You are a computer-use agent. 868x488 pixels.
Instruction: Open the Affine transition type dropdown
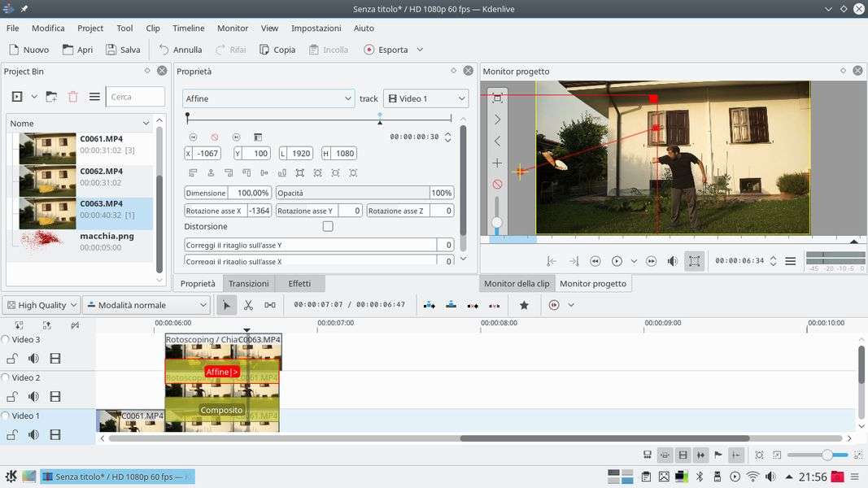click(x=268, y=98)
